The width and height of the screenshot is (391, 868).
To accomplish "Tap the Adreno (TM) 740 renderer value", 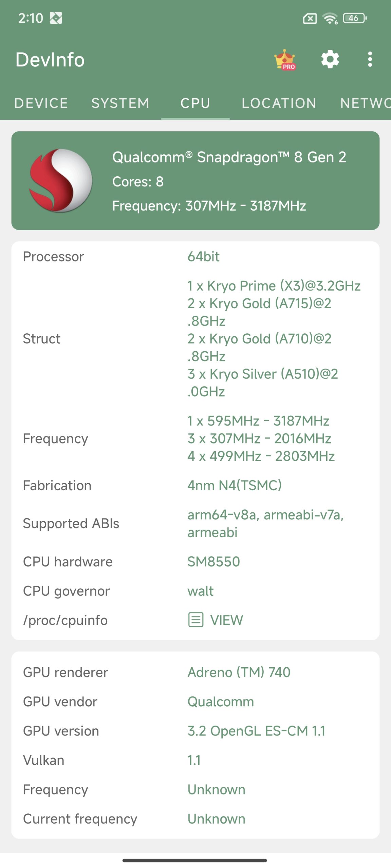I will click(239, 672).
